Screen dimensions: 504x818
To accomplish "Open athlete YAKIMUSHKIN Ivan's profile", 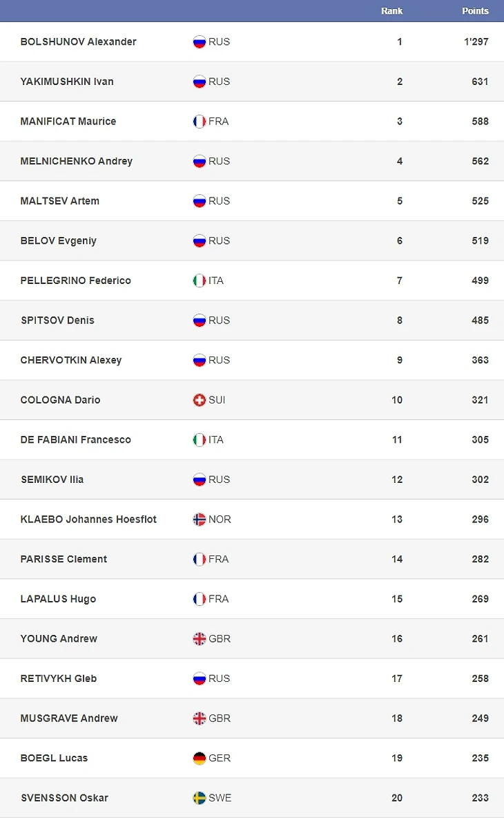I will click(x=67, y=82).
